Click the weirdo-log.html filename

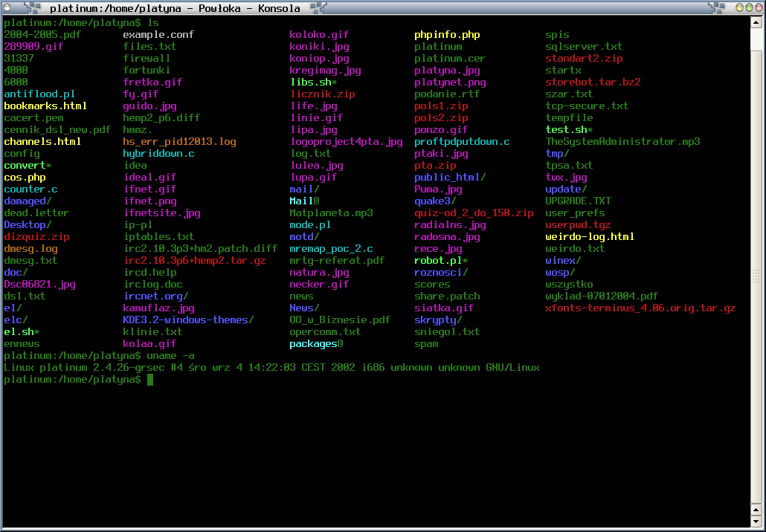(590, 237)
